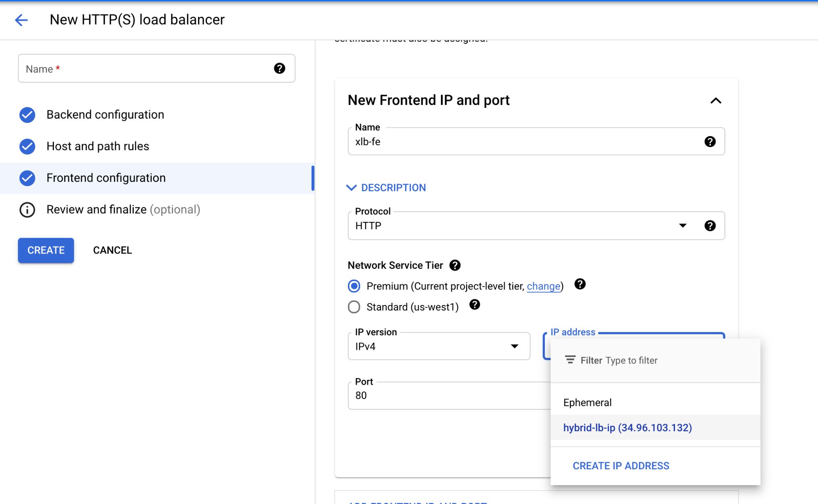Select the Premium network tier radio
This screenshot has width=818, height=504.
[x=354, y=286]
